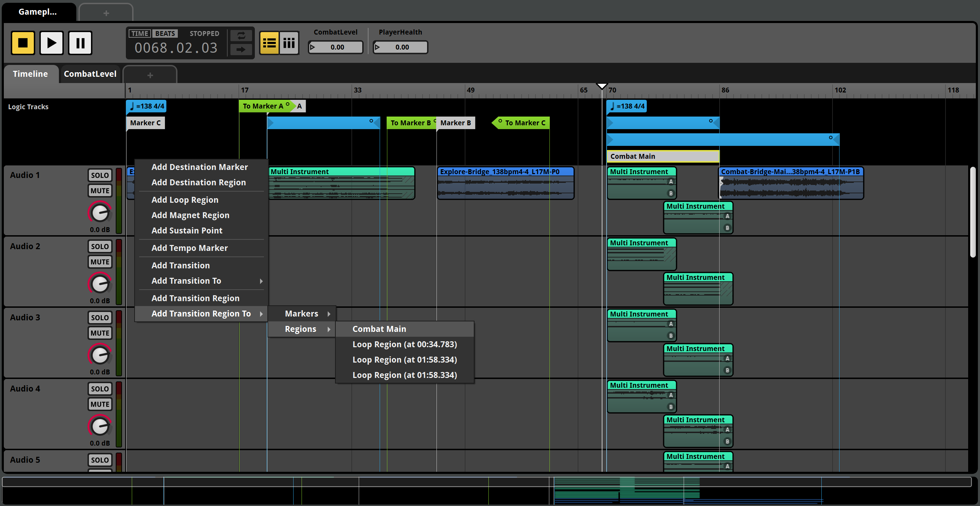Click the timecode display 0068.02.03
The width and height of the screenshot is (980, 506).
click(x=176, y=48)
